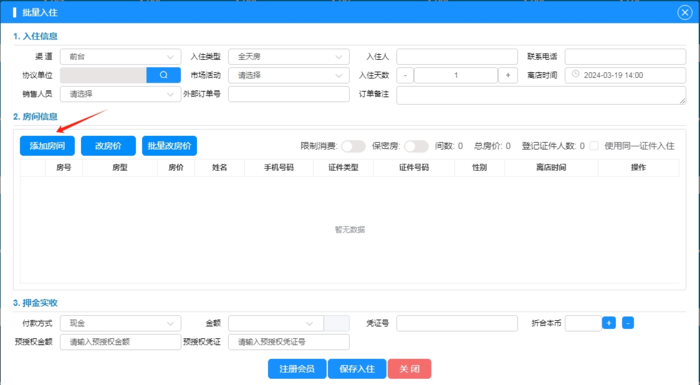
Task: Click the 预授权金额 input field
Action: [121, 342]
